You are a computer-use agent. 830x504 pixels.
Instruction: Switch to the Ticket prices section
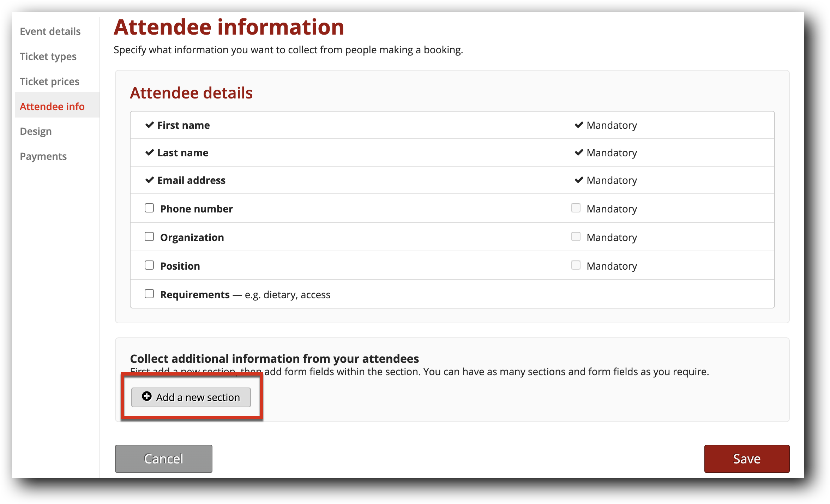[x=49, y=81]
